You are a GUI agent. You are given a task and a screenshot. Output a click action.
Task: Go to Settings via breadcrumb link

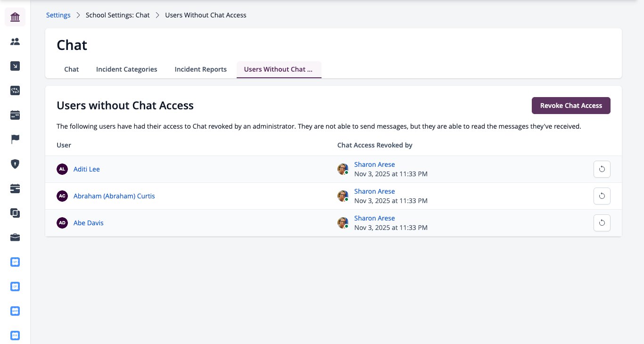tap(58, 15)
